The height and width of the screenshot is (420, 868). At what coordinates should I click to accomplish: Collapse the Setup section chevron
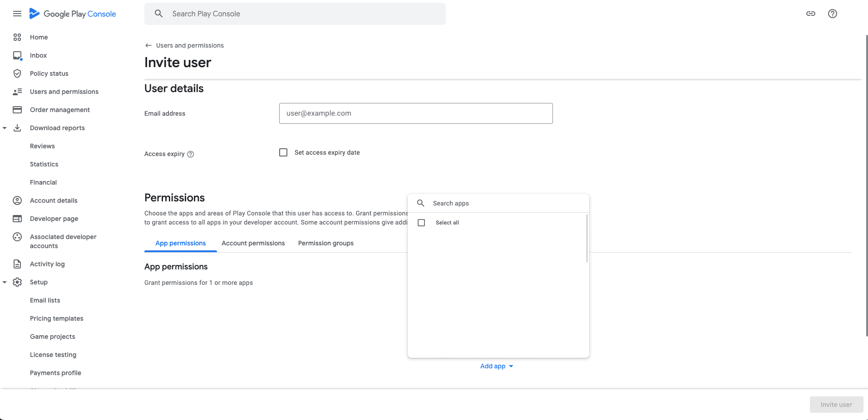(x=5, y=282)
